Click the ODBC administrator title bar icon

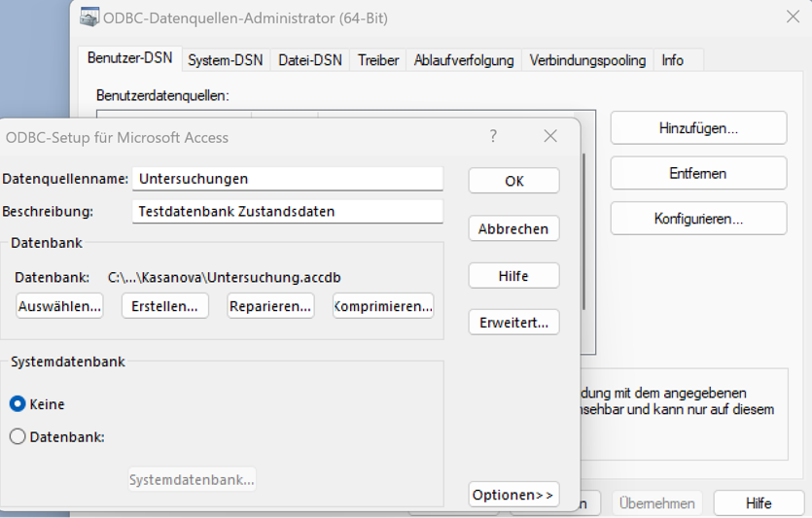pos(89,17)
